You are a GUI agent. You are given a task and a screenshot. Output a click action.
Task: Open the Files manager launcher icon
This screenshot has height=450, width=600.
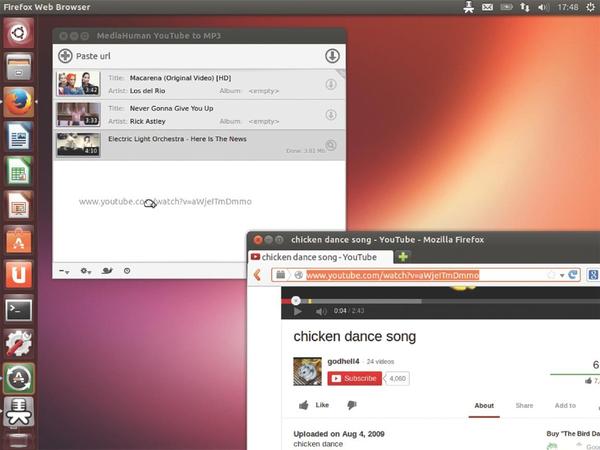pos(18,67)
